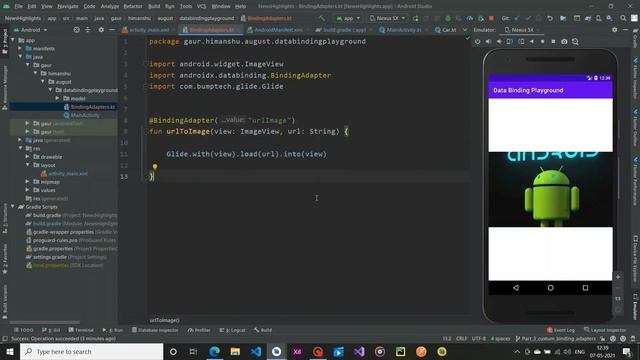Collapse the app module tree node

pyautogui.click(x=13, y=40)
